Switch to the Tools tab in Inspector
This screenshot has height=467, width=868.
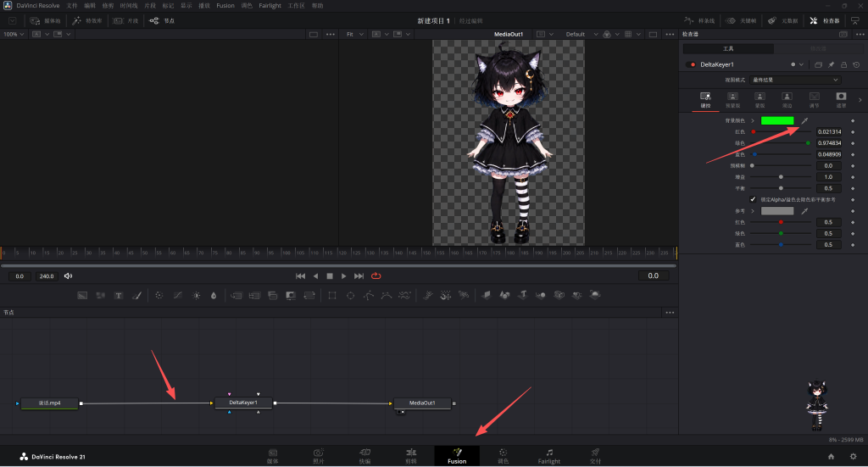728,48
